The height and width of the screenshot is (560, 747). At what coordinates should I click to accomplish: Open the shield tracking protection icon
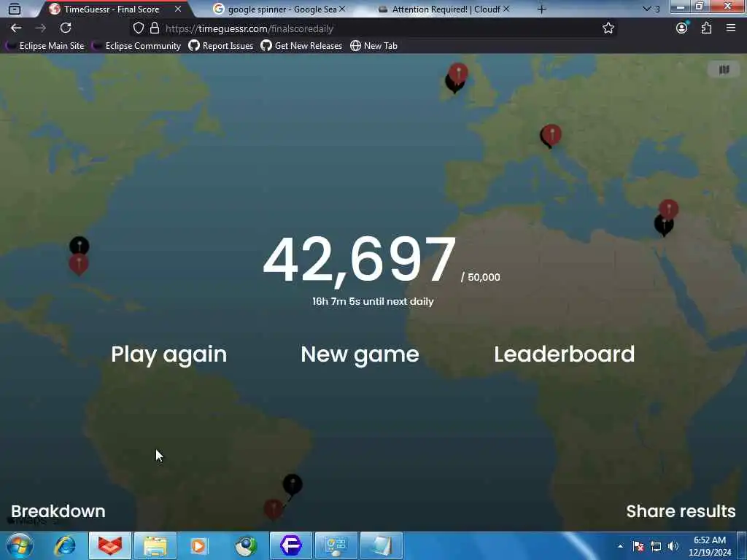138,28
